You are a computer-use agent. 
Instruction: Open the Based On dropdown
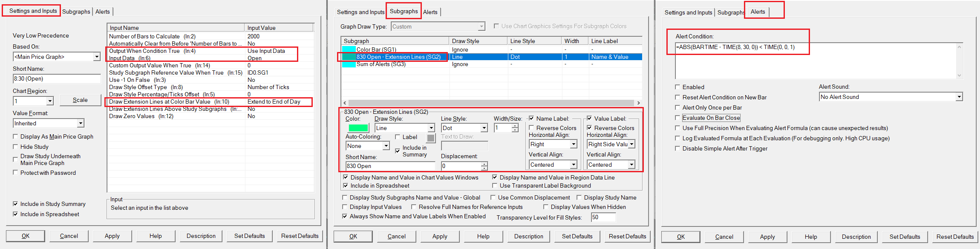(x=97, y=57)
